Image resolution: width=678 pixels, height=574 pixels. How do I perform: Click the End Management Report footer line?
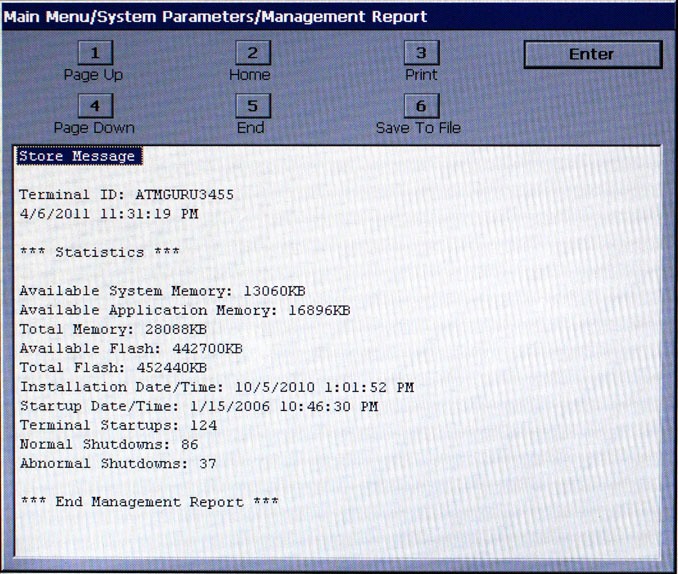point(149,502)
